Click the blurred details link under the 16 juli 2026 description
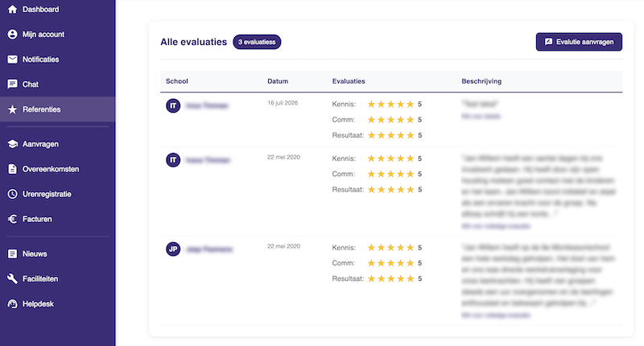This screenshot has width=644, height=346. pyautogui.click(x=481, y=116)
